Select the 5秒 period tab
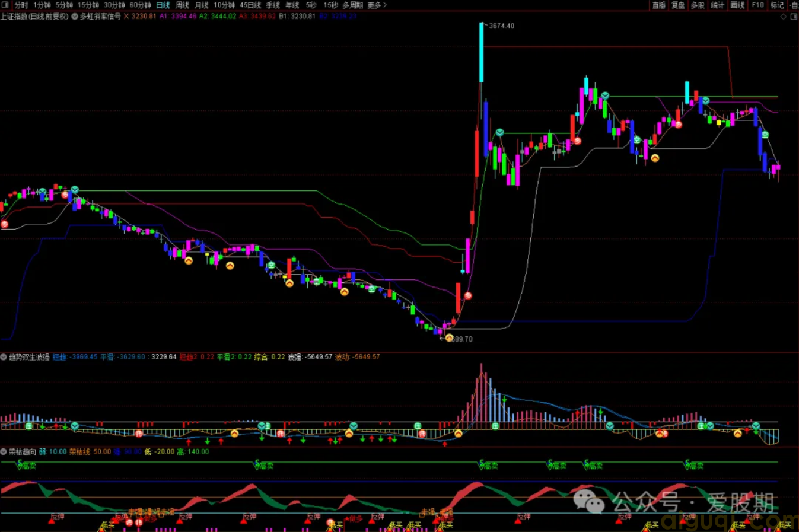 pos(311,5)
